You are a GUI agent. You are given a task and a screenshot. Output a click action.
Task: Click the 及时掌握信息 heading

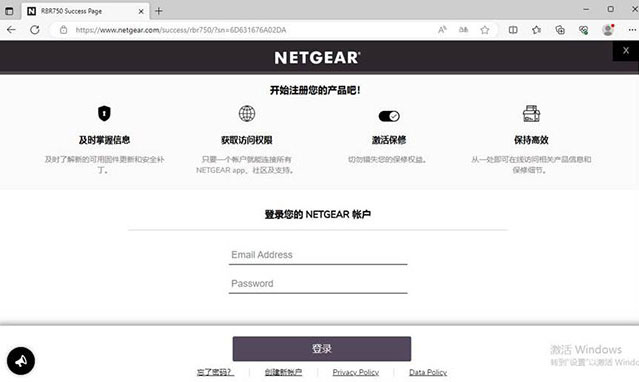(x=104, y=140)
